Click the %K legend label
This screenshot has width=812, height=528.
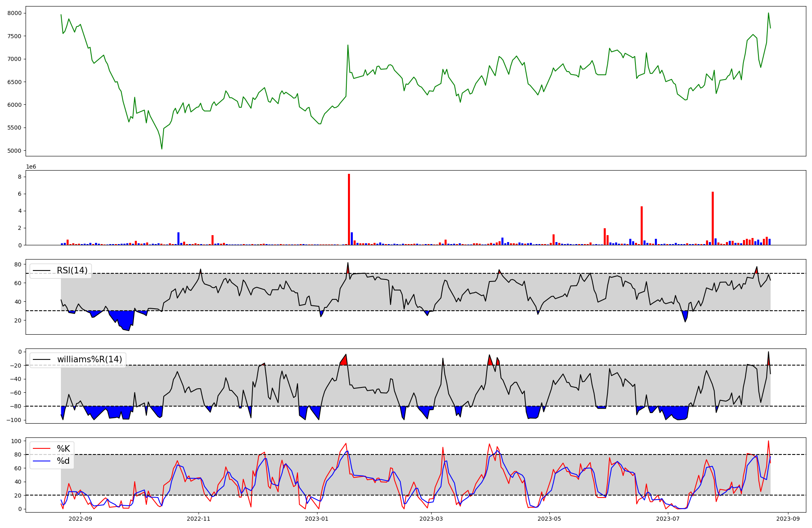[x=63, y=449]
